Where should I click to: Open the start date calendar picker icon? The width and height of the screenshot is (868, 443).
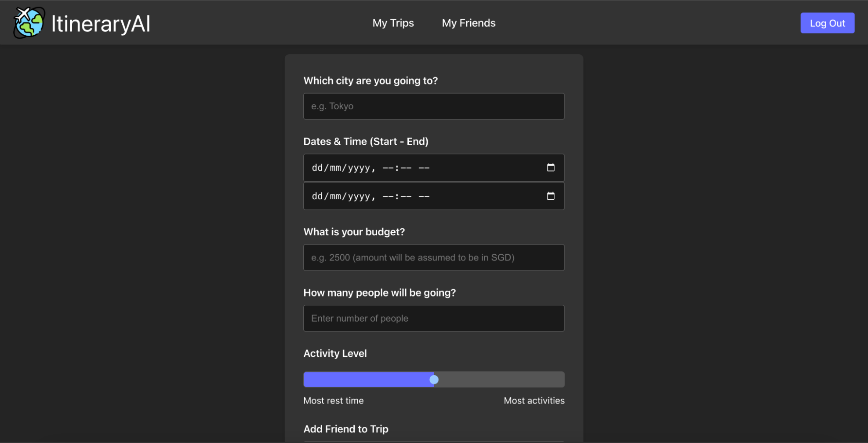point(551,167)
